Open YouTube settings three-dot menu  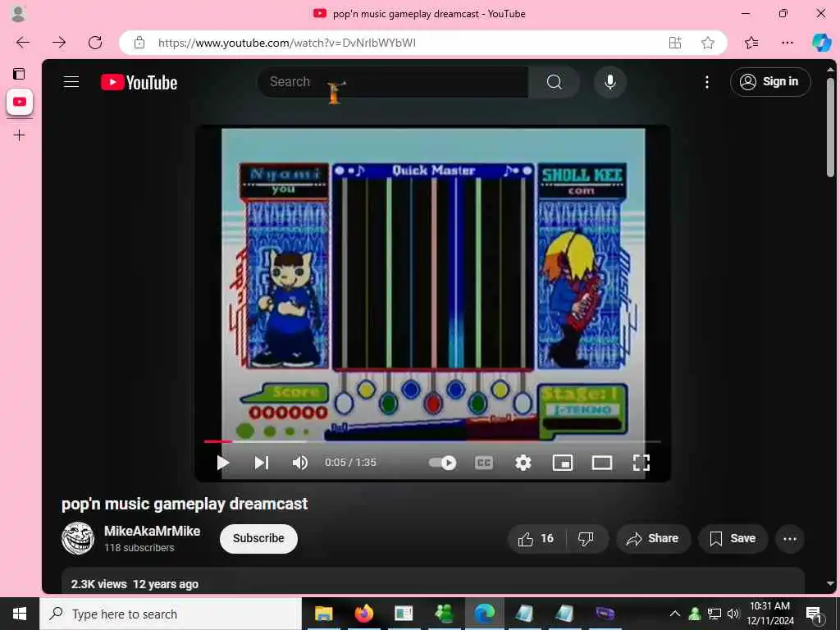(x=707, y=82)
